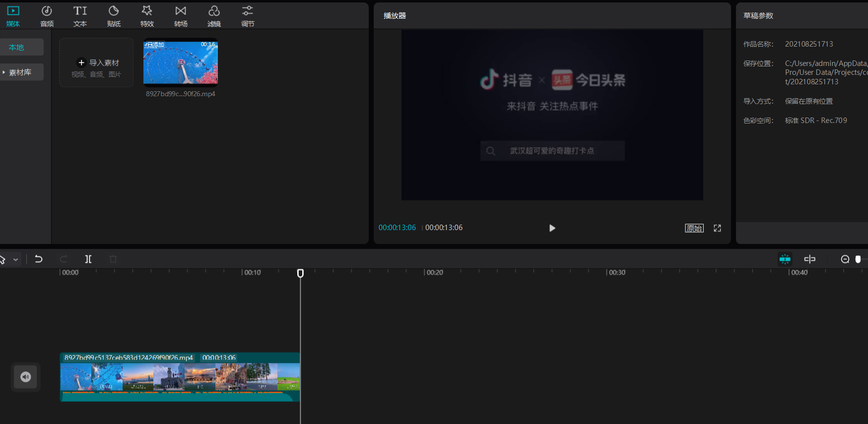
Task: Click the current time 00:00:13:06 in cyan
Action: point(397,228)
